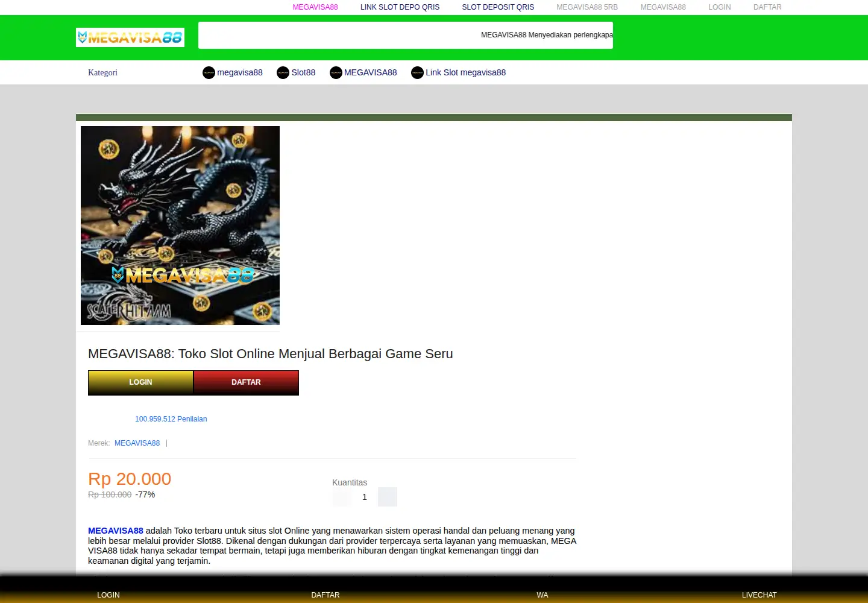
Task: Select the megavisa88 category link
Action: tap(240, 72)
